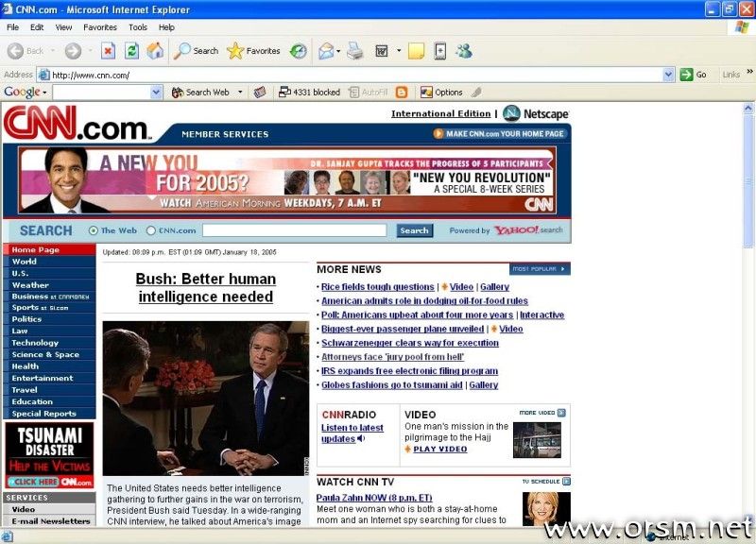This screenshot has height=544, width=756.
Task: Open the Help menu
Action: [166, 27]
